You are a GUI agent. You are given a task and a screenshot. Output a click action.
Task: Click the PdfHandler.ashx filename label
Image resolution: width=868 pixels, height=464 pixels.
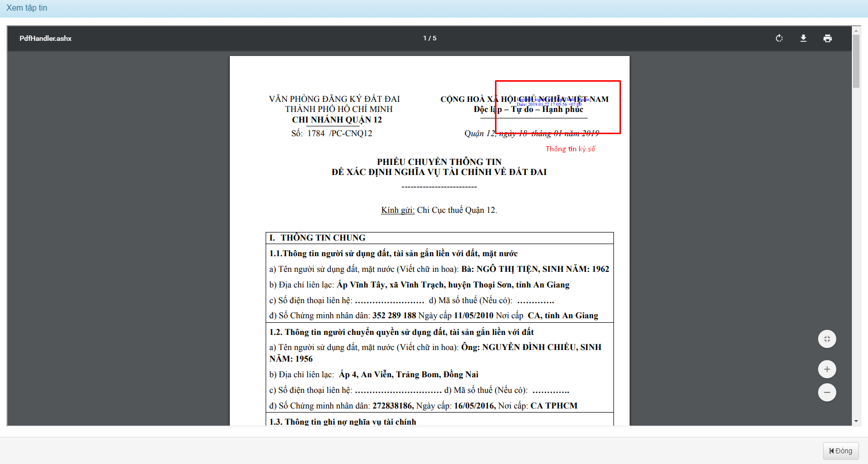(45, 38)
